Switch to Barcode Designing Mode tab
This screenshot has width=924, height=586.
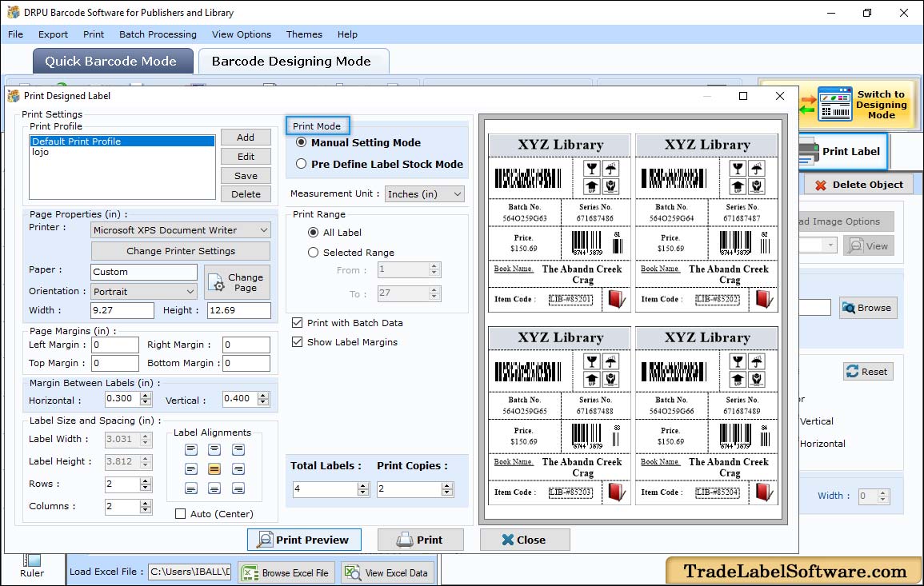294,62
